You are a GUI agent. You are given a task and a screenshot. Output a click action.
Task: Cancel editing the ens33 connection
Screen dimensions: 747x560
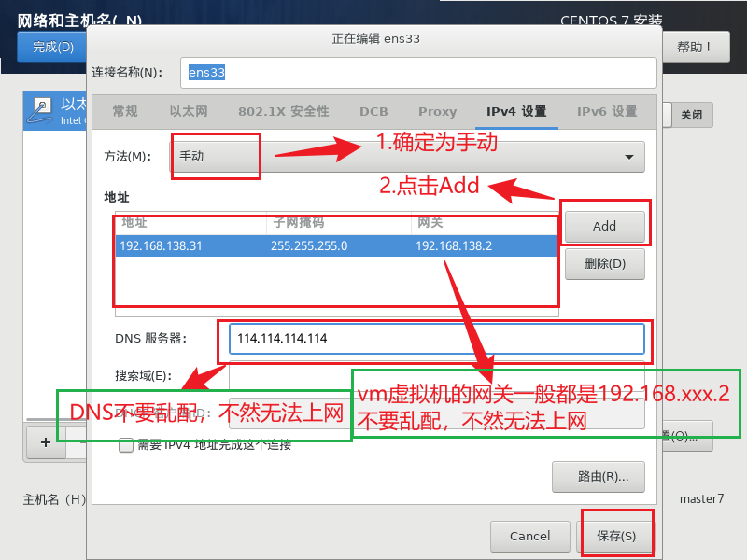[x=529, y=536]
